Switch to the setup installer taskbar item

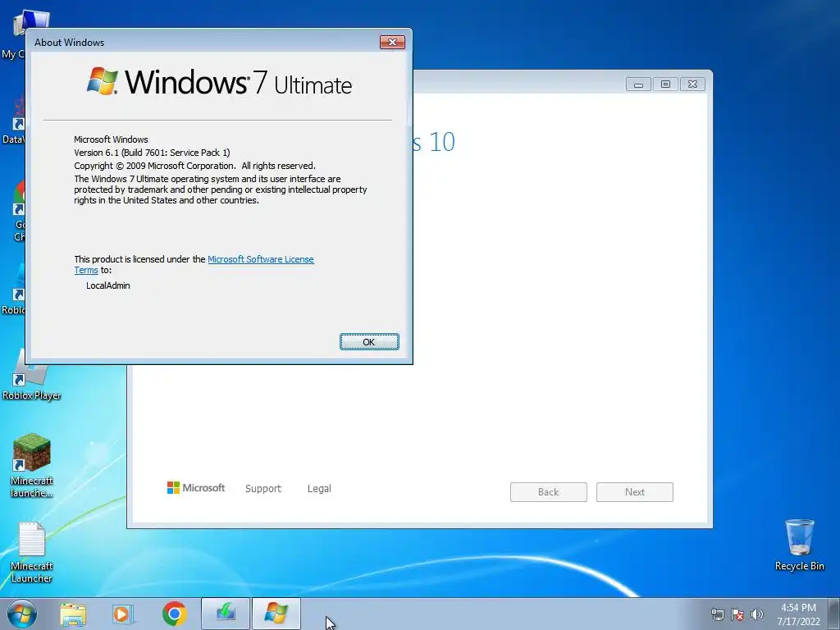pos(226,614)
